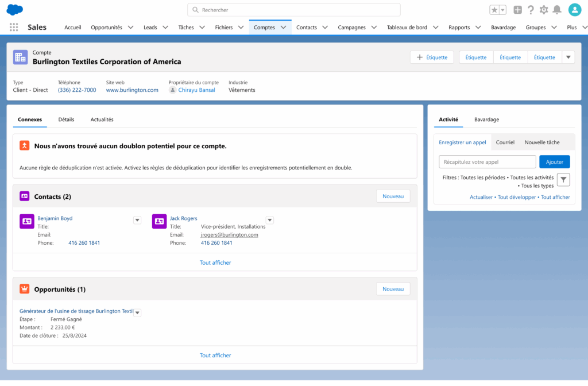Click the Salesforce cloud logo
This screenshot has width=588, height=386.
click(14, 9)
